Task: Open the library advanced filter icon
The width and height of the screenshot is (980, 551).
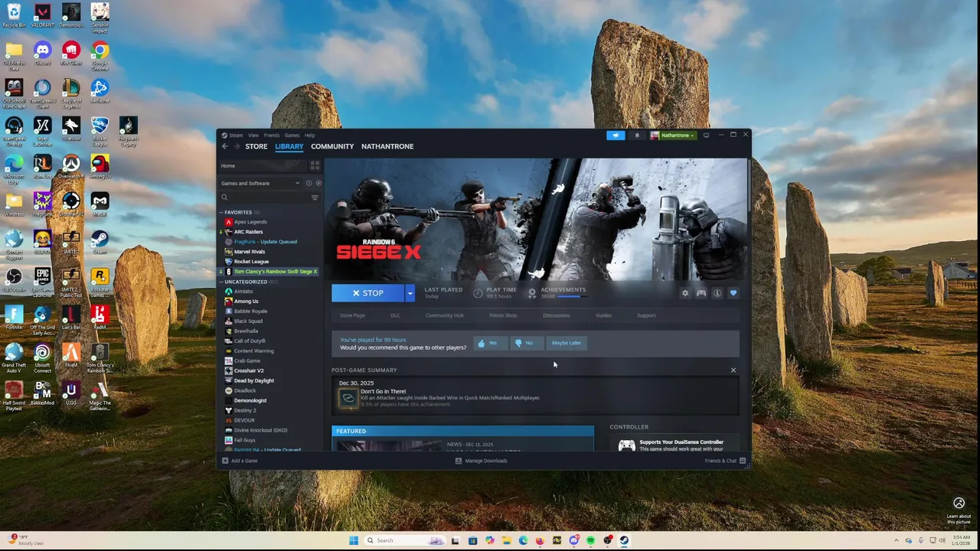Action: [315, 197]
